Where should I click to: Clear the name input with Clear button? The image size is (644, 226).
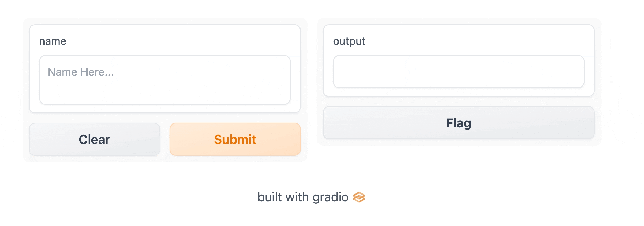pos(94,139)
